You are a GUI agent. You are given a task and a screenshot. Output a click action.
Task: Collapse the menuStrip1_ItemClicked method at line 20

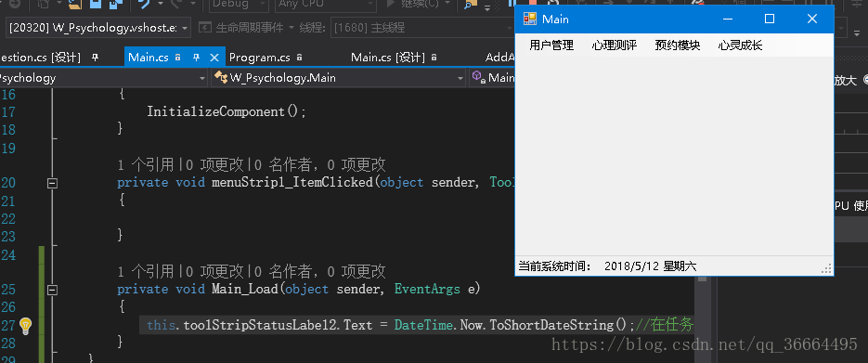53,183
